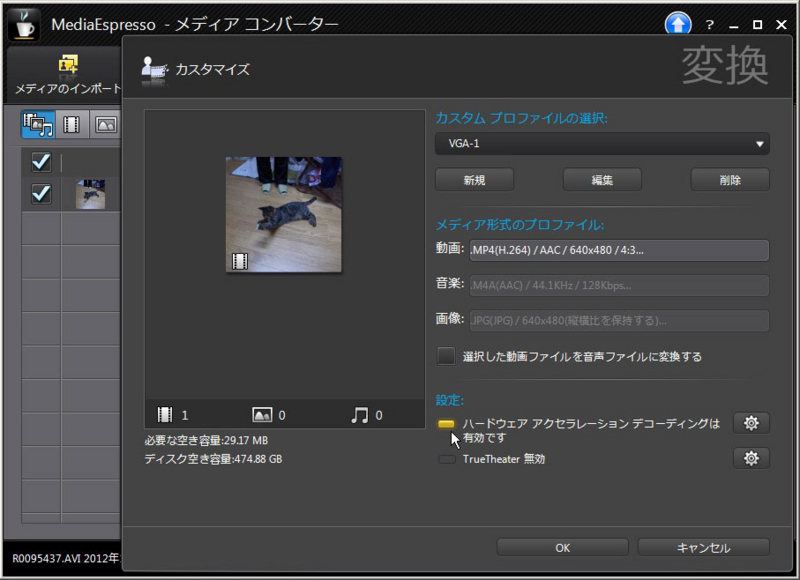Viewport: 800px width, 580px height.
Task: Select the all media filter icon
Action: (38, 124)
